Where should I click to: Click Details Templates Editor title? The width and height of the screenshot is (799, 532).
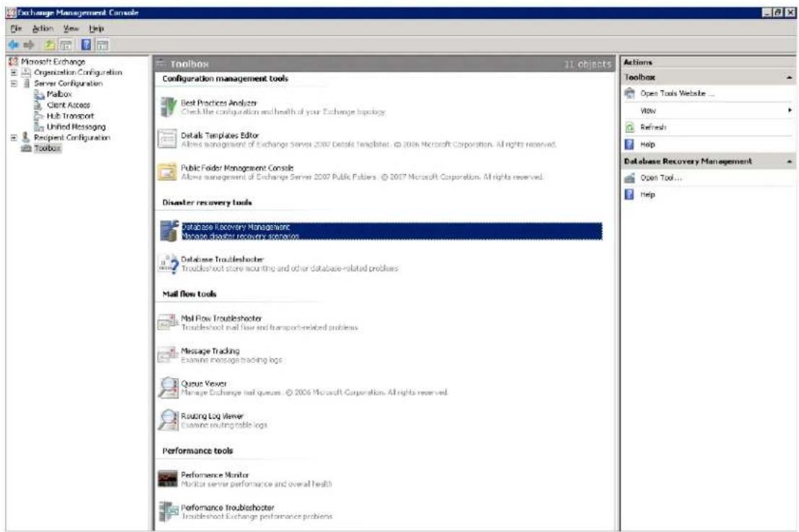point(220,136)
